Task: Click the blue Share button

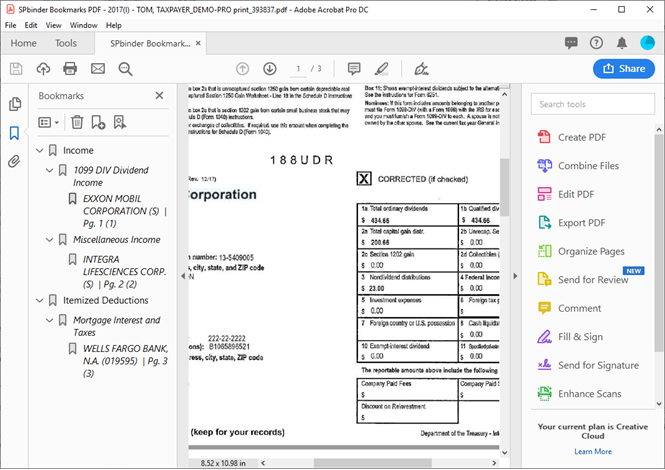Action: tap(623, 68)
